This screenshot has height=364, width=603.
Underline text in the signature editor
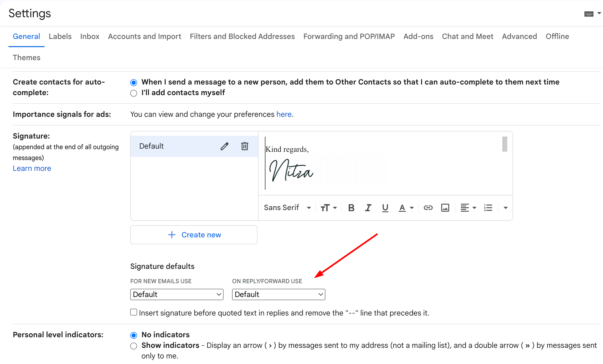(x=385, y=208)
